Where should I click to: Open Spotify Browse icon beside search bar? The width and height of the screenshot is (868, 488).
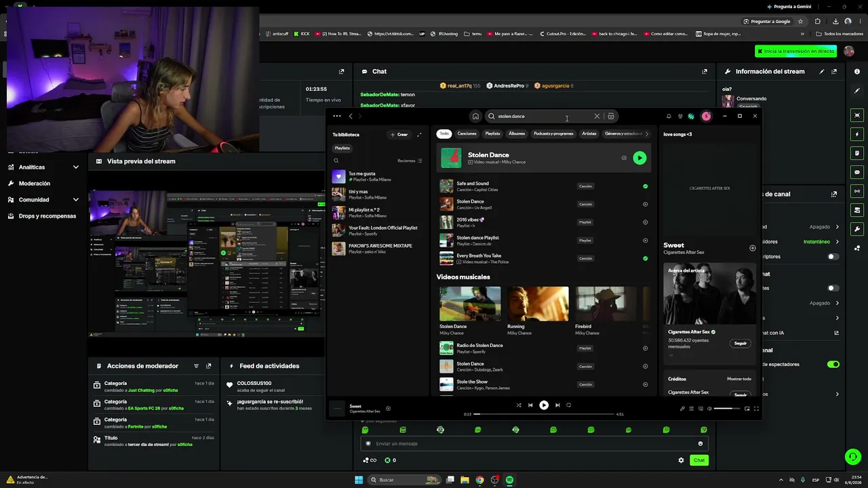611,116
